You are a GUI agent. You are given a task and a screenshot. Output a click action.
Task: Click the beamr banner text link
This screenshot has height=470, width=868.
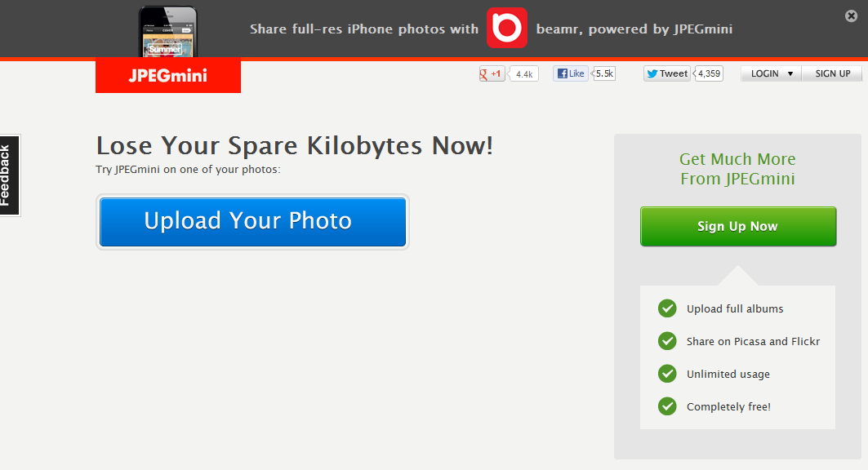(x=634, y=29)
